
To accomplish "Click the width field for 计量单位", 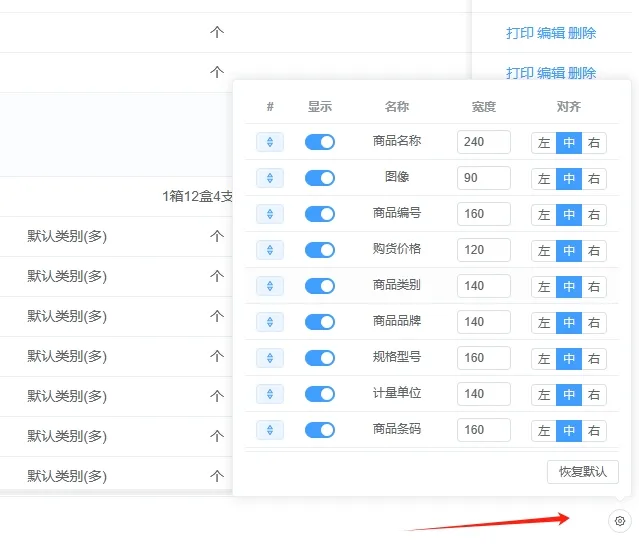I will pos(484,394).
